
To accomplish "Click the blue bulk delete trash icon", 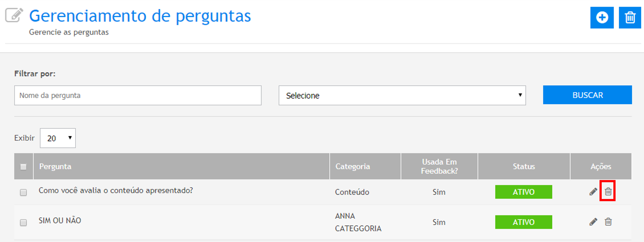I will pos(630,17).
